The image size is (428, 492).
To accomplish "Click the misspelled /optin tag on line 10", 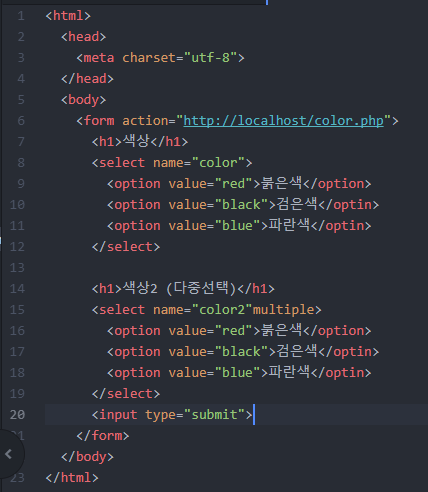I will click(x=349, y=205).
